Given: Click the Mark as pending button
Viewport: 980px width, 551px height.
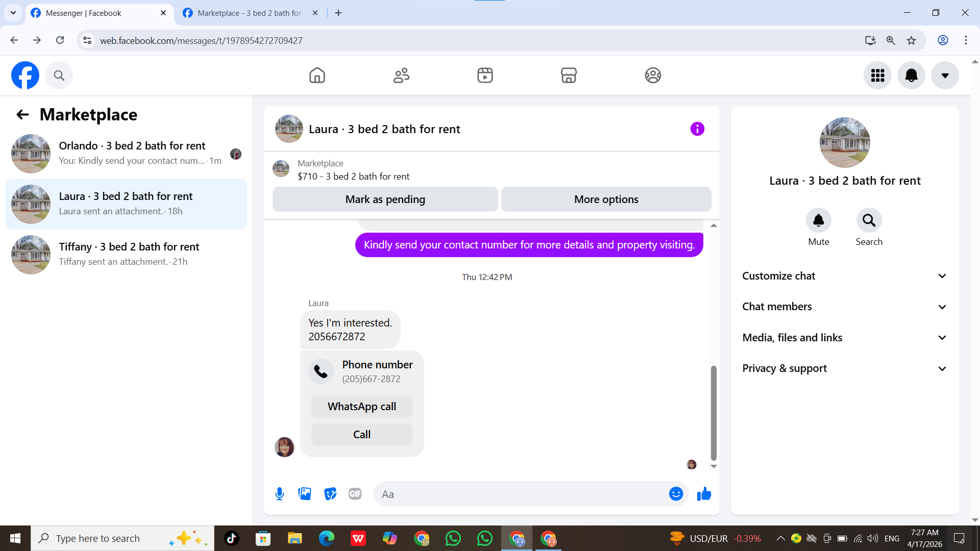Looking at the screenshot, I should 385,199.
